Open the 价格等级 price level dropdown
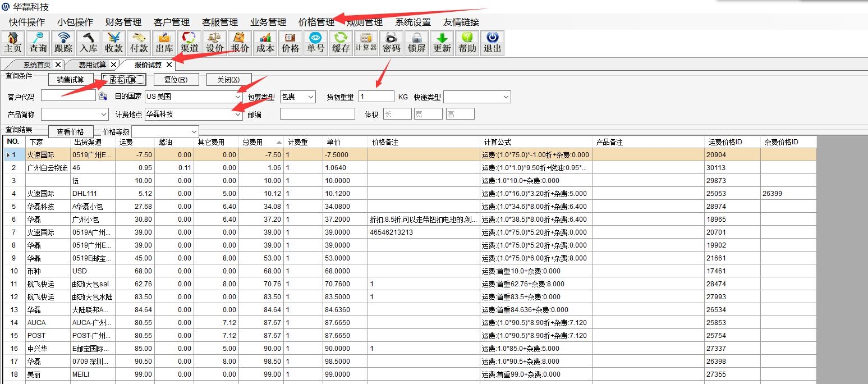The image size is (868, 384). (x=194, y=131)
